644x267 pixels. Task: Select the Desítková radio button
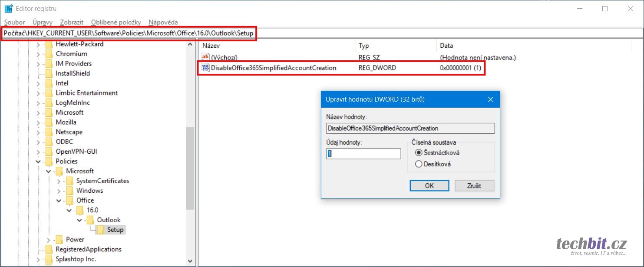419,164
